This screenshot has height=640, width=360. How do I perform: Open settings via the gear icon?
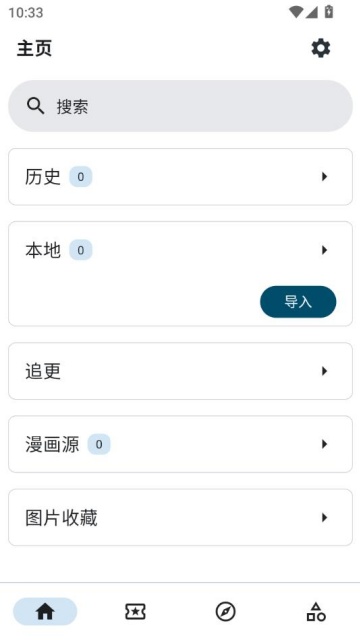[x=321, y=49]
